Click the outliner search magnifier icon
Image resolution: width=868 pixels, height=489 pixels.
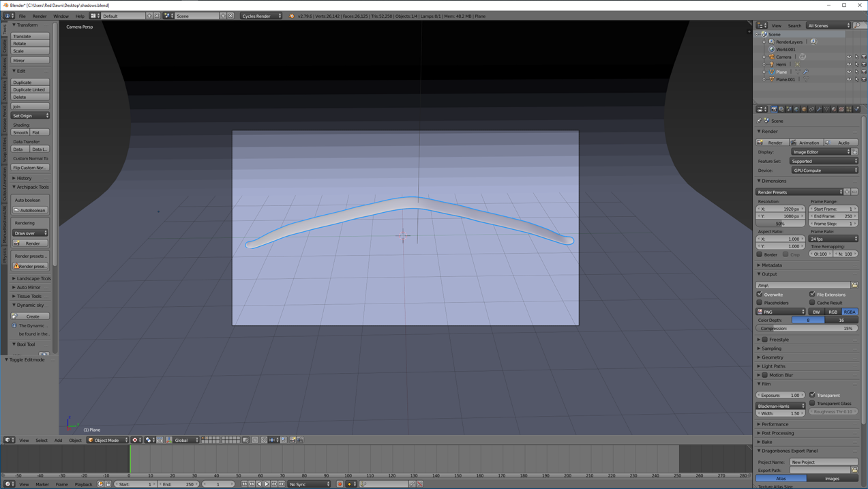coord(858,25)
